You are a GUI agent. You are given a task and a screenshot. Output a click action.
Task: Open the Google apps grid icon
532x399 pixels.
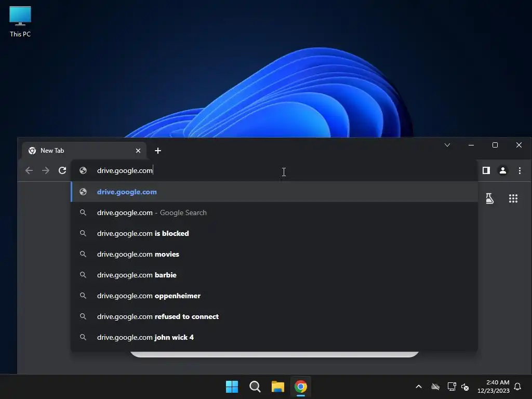(513, 198)
